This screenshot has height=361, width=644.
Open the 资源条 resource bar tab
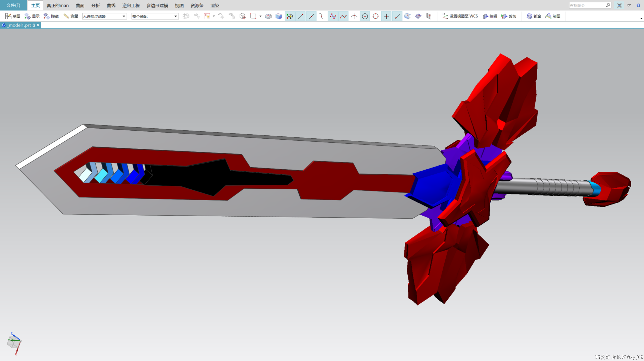197,5
